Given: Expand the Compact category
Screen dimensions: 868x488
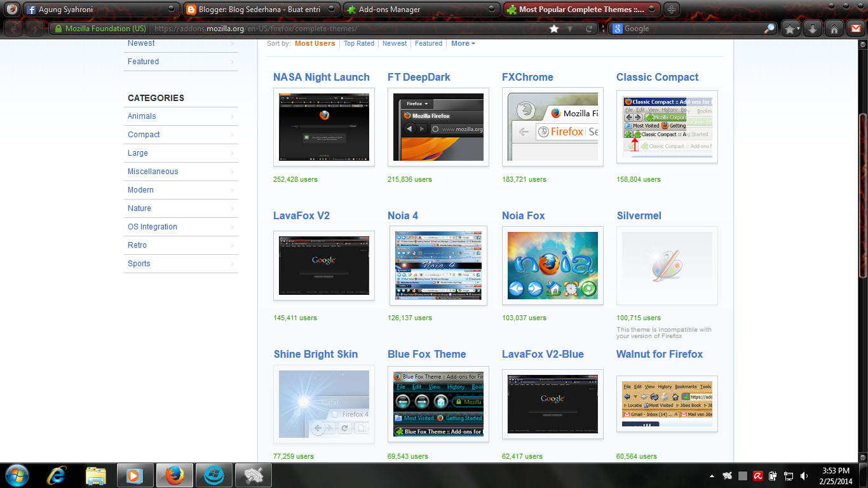Looking at the screenshot, I should click(x=144, y=135).
